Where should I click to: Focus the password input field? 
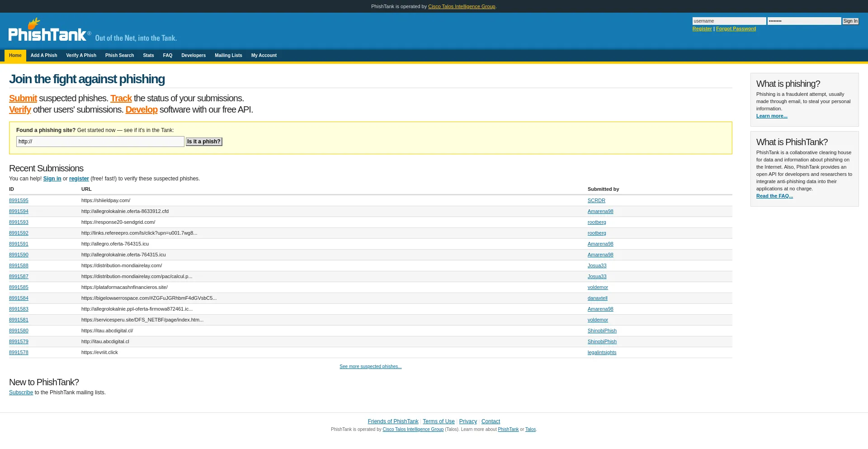pos(804,21)
